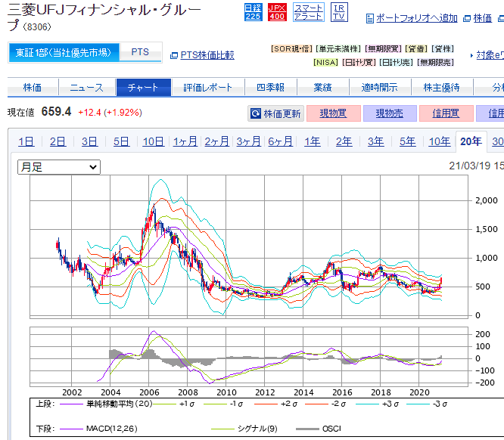Open the 評価レポート tab
This screenshot has width=504, height=440.
[208, 88]
